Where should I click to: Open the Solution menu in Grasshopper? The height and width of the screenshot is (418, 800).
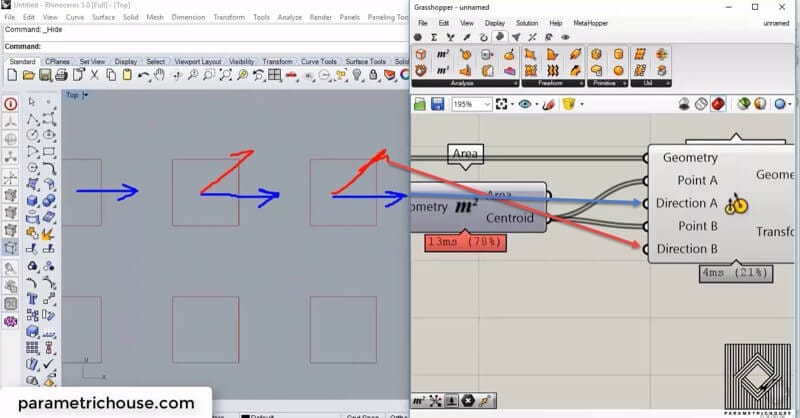[x=526, y=23]
